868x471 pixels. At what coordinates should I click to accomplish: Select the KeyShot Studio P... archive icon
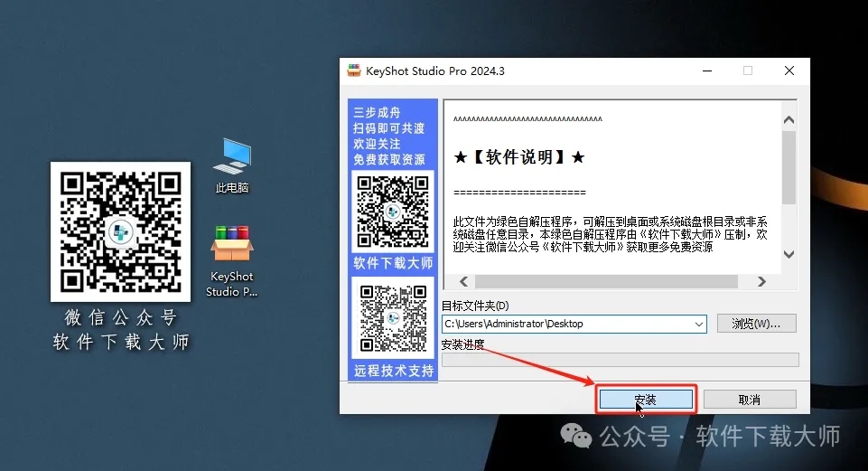pos(232,260)
